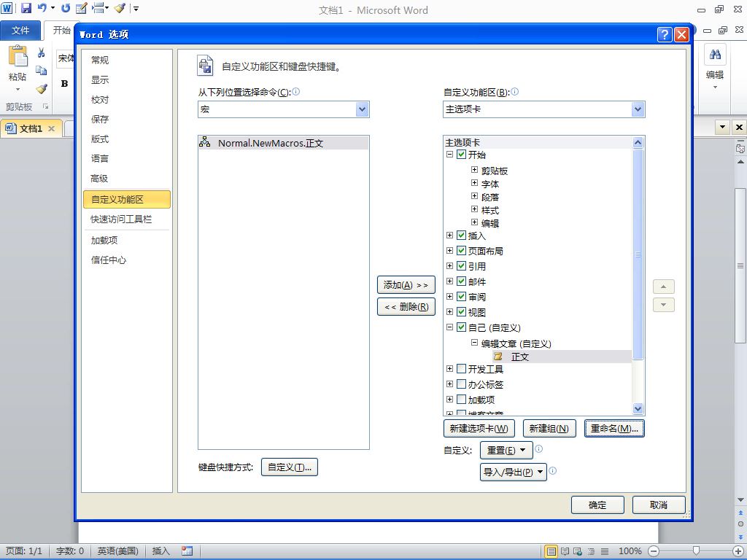Click the 正文 command icon in ribbon tree

tap(498, 356)
